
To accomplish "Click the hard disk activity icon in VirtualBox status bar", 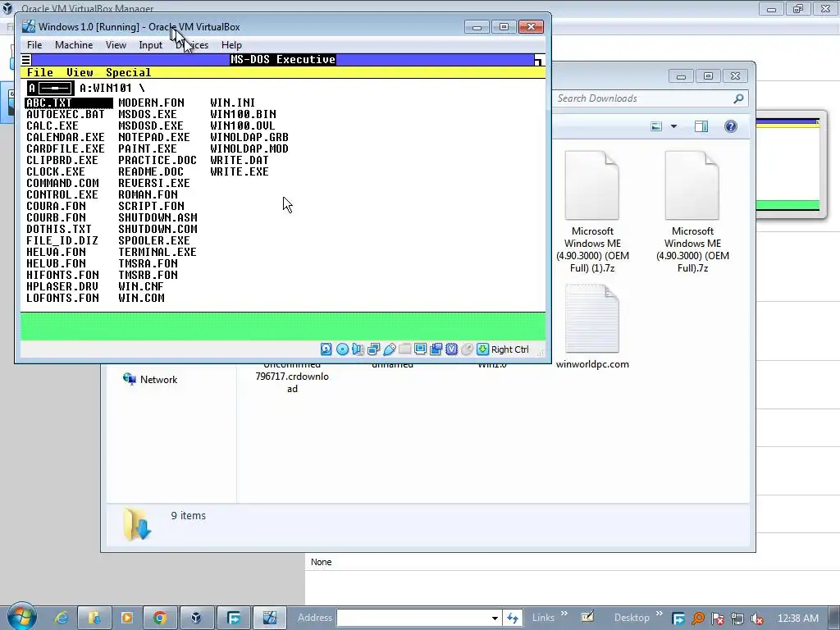I will point(326,349).
